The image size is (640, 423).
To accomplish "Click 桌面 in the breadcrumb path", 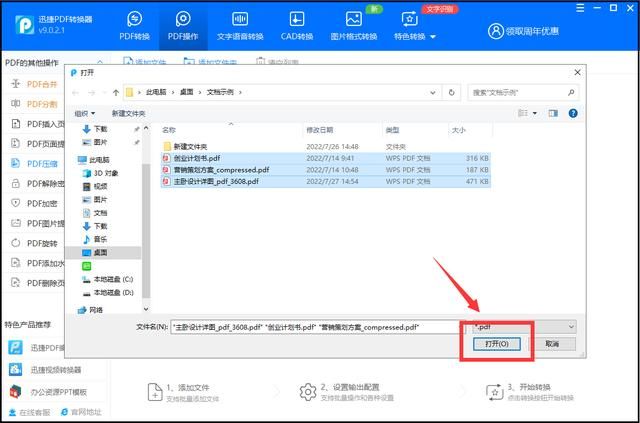I will point(187,93).
